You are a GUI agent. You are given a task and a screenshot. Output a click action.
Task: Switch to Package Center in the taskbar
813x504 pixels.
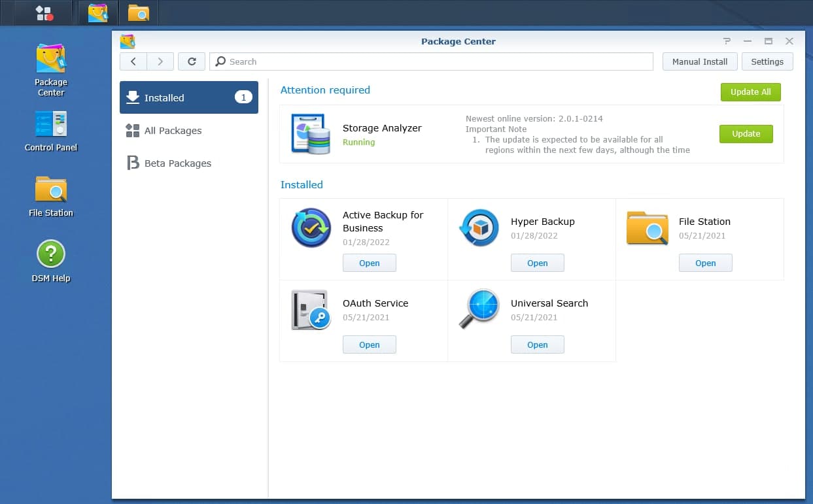coord(98,12)
